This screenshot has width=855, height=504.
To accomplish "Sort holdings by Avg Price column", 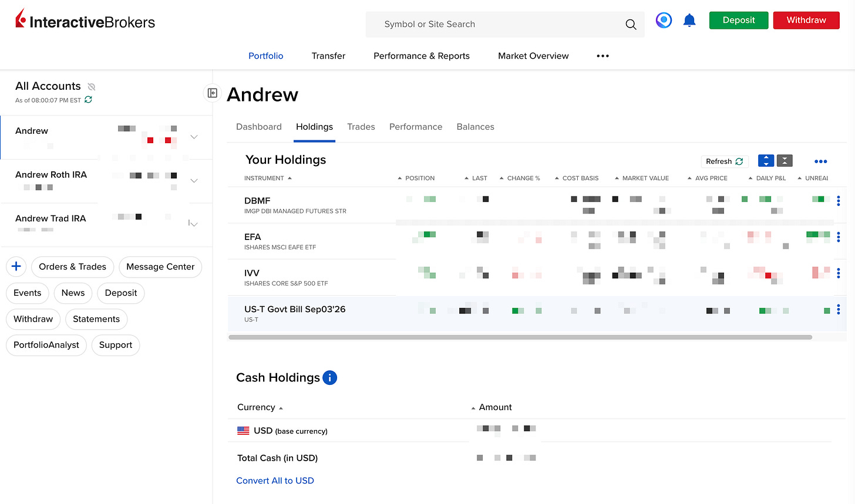I will pos(708,178).
